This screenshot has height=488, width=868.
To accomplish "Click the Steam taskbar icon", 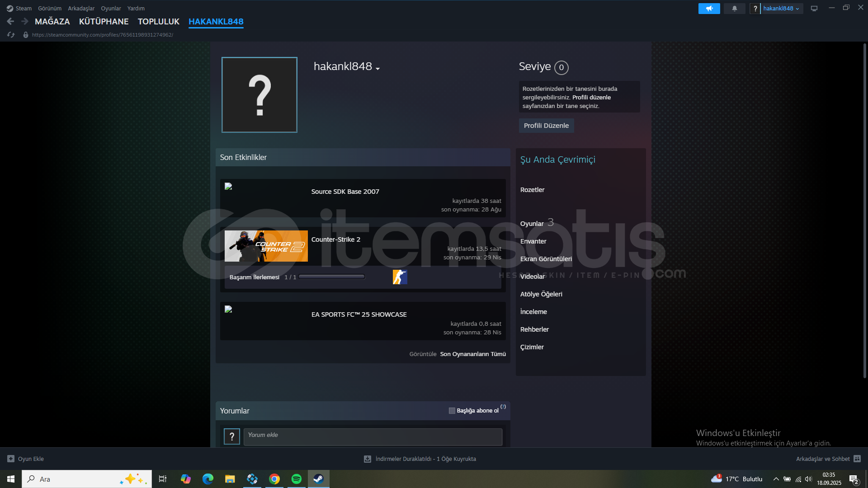I will pos(319,479).
